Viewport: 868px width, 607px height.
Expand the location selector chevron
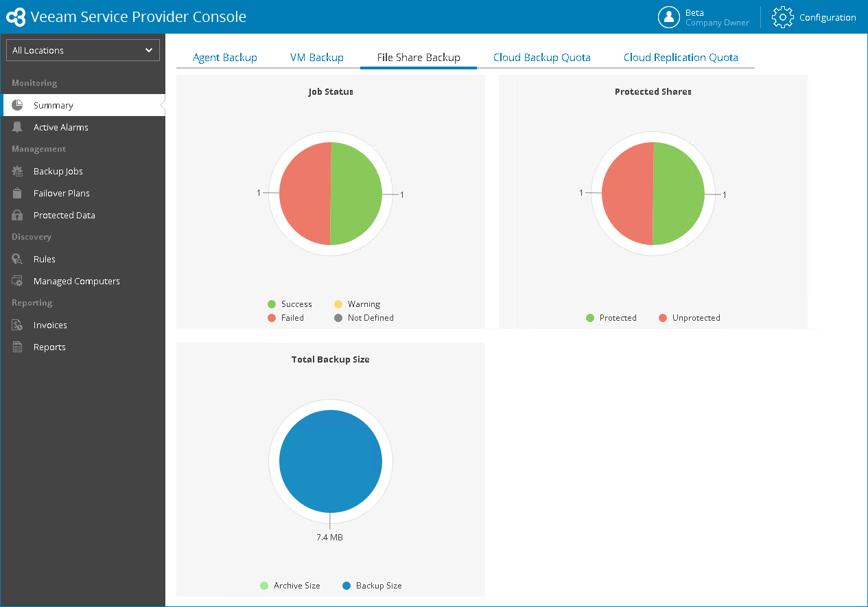coord(149,50)
